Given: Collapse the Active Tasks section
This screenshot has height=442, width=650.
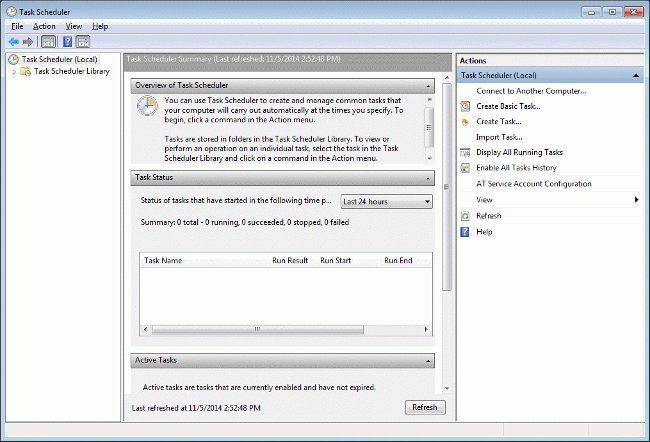Looking at the screenshot, I should tap(428, 362).
